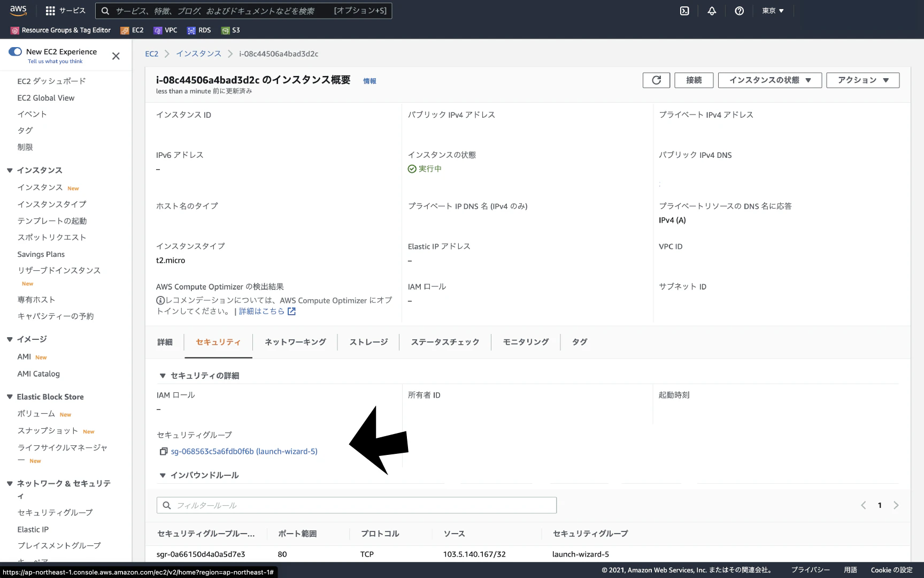Open the AWS home logo

click(x=18, y=10)
